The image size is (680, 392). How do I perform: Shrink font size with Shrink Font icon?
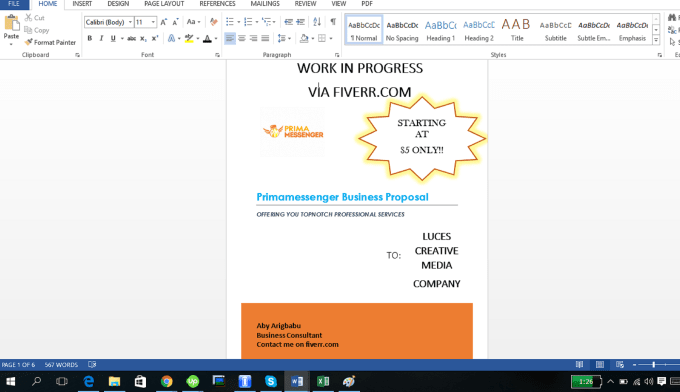point(175,22)
